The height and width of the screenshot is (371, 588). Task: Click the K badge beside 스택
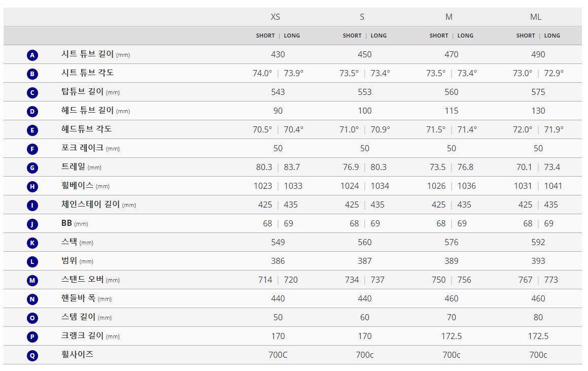32,243
